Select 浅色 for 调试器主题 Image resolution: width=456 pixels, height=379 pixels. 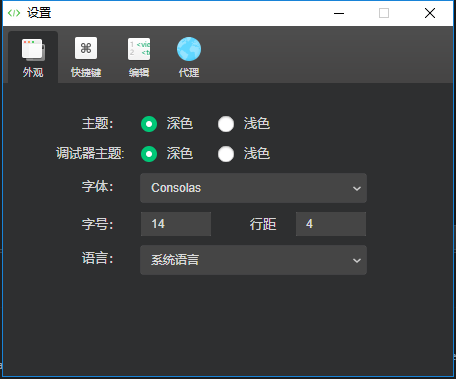tap(226, 154)
